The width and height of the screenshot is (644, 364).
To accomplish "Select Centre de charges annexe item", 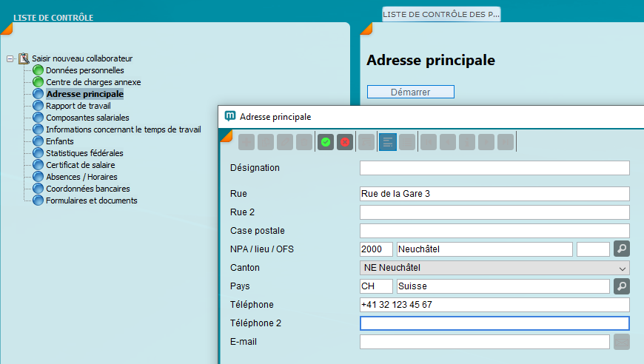I will [x=93, y=82].
